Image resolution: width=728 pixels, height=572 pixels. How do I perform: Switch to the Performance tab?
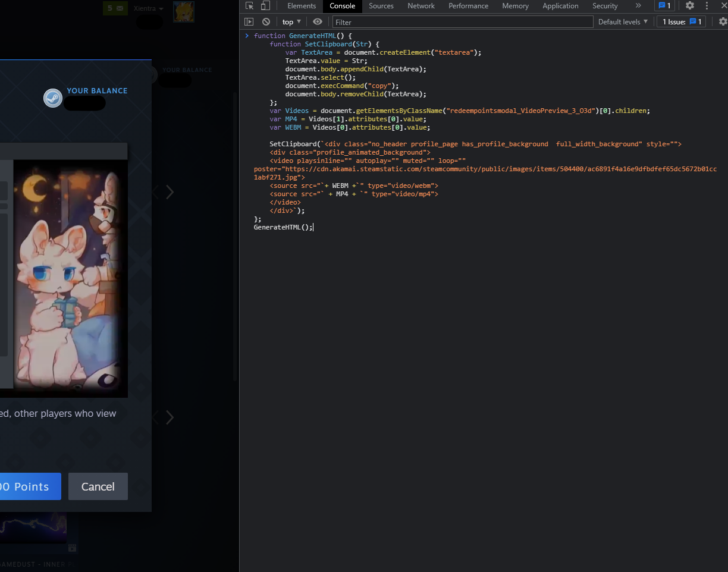point(469,6)
